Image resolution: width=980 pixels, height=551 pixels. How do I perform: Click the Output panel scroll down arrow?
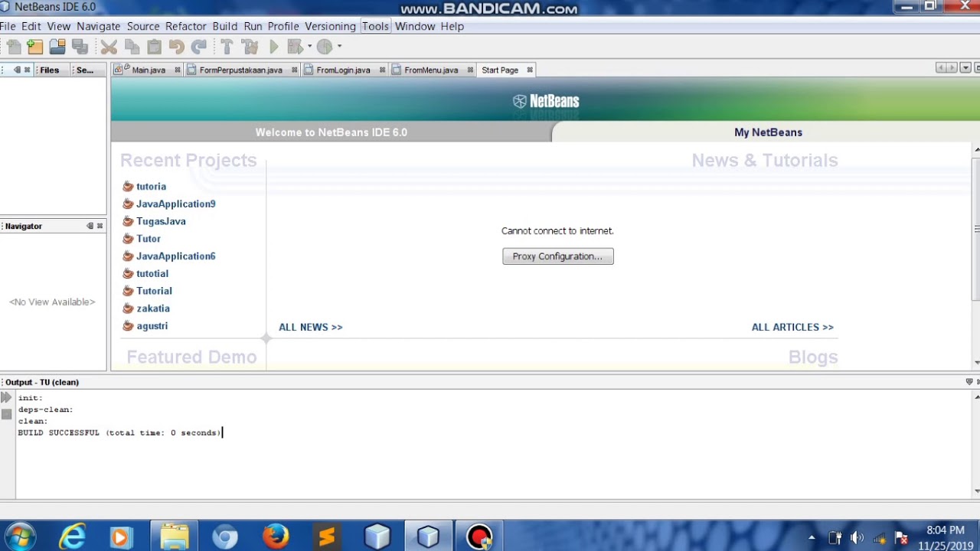(976, 491)
